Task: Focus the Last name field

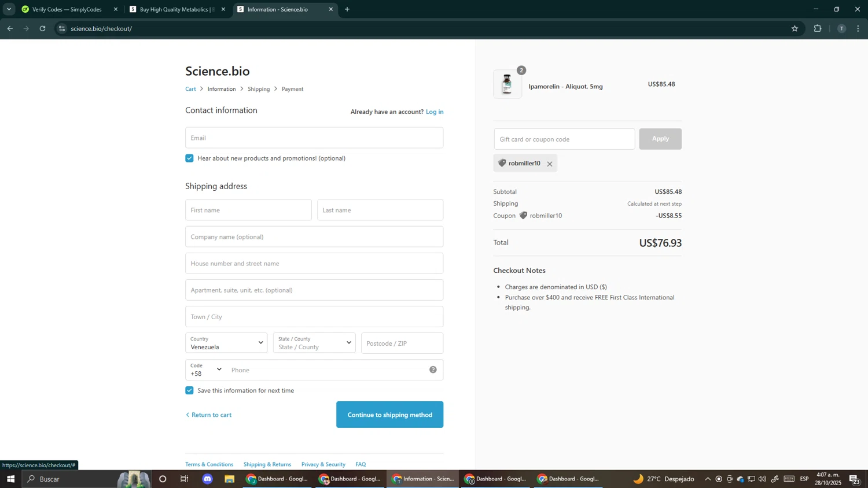Action: tap(380, 210)
